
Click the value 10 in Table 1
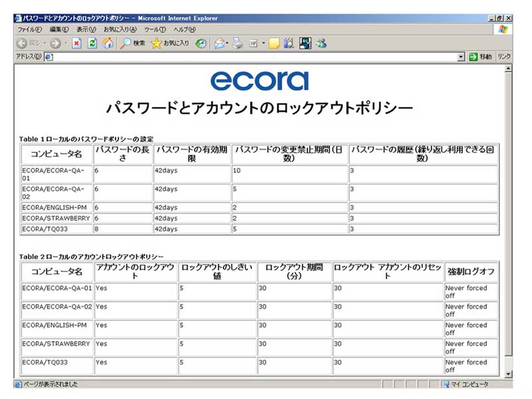click(237, 170)
